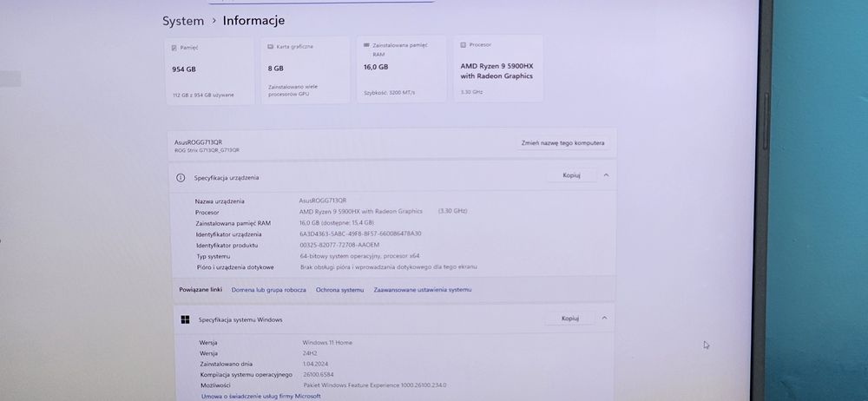Open the 16,0 GB RAM card
Screen dimensions: 868x401
tap(401, 69)
